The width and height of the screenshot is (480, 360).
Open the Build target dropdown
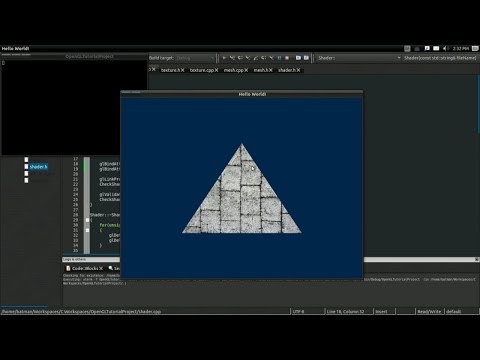tap(196, 58)
